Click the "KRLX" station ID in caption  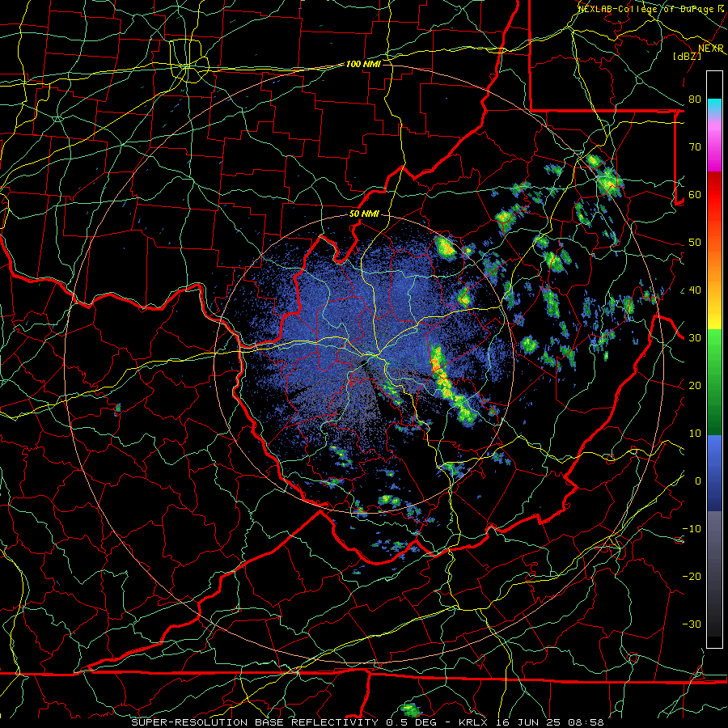click(472, 722)
